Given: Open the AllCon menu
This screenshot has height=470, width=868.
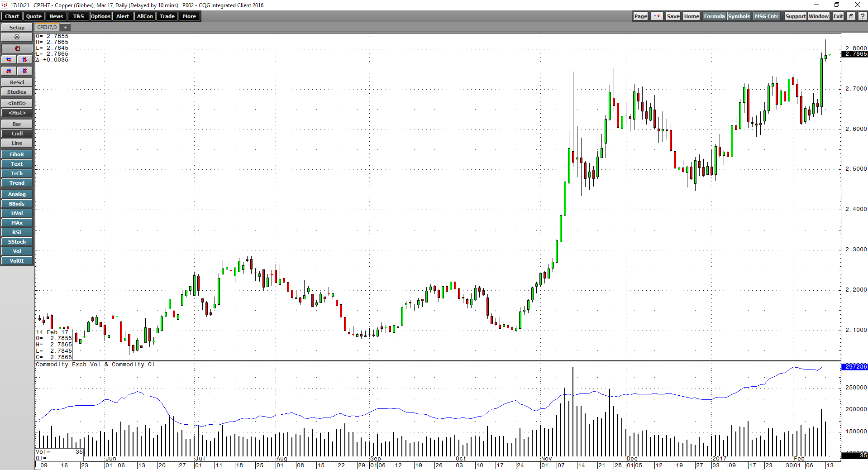Looking at the screenshot, I should point(145,16).
